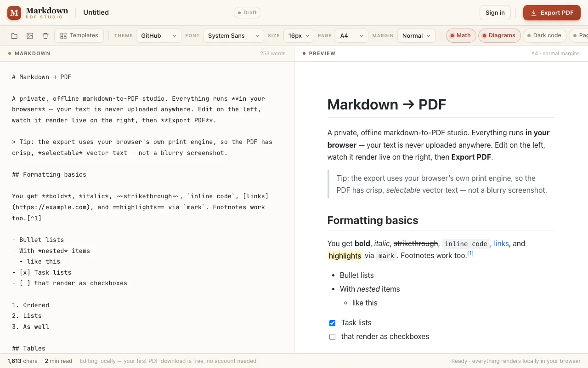Enable the Dark code option
Screen dimensions: 588x368
(x=544, y=35)
